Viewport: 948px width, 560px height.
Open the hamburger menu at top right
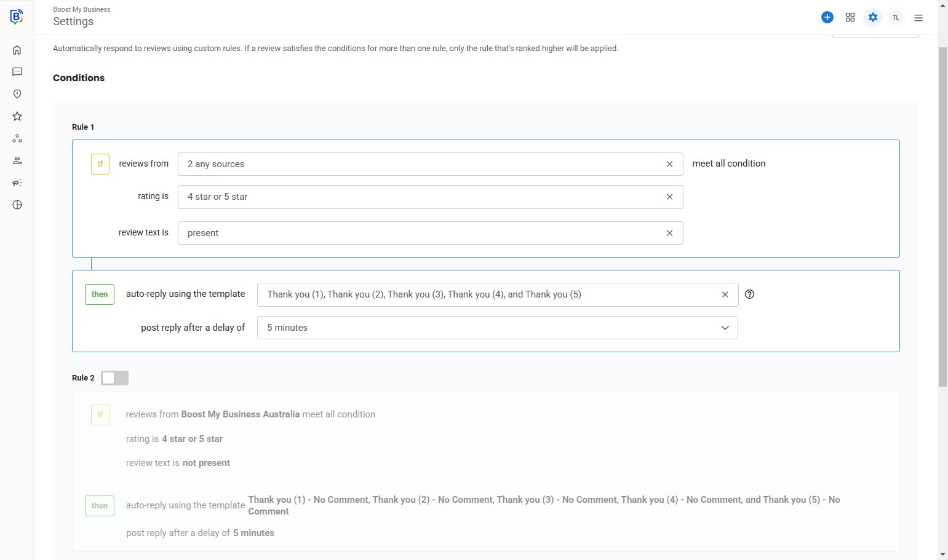pyautogui.click(x=918, y=18)
